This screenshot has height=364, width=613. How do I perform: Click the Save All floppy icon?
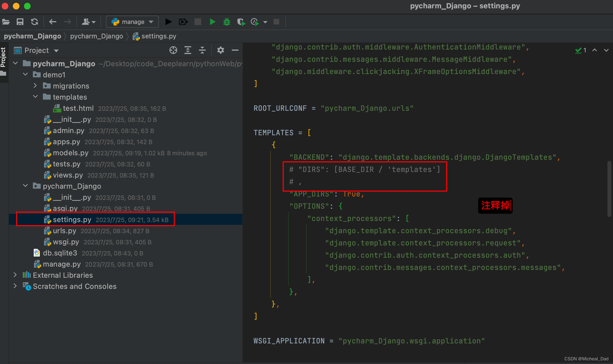20,22
